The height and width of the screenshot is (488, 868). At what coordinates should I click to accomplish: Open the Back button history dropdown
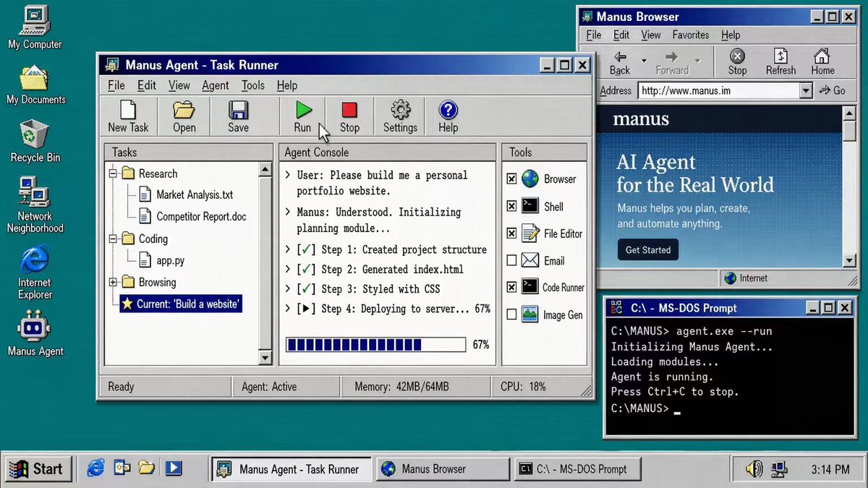tap(644, 59)
